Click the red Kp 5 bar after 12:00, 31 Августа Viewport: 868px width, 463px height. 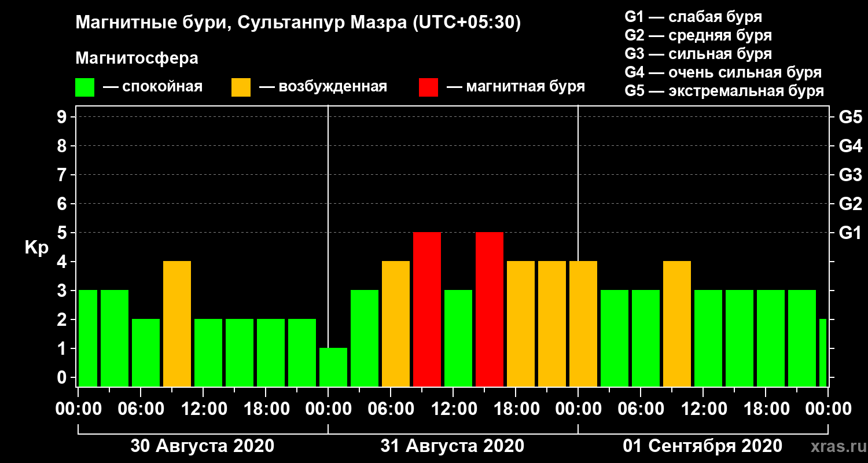tap(490, 310)
